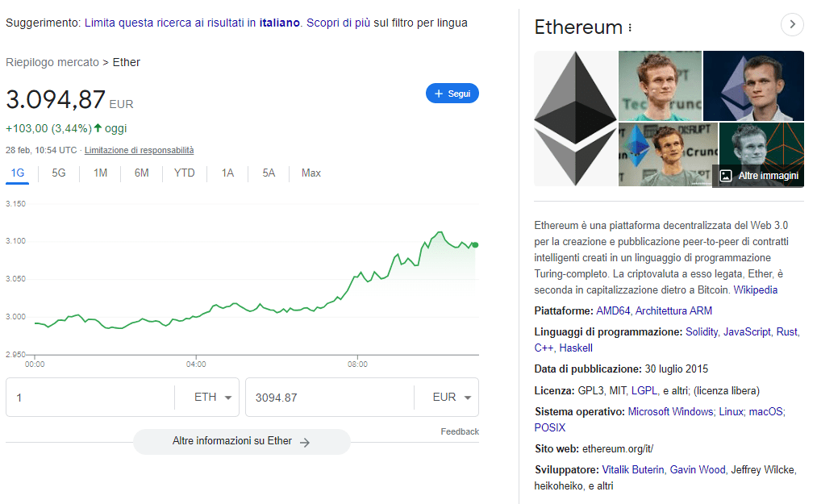Open the Vitalik Buterin developer link
817x504 pixels.
(633, 469)
